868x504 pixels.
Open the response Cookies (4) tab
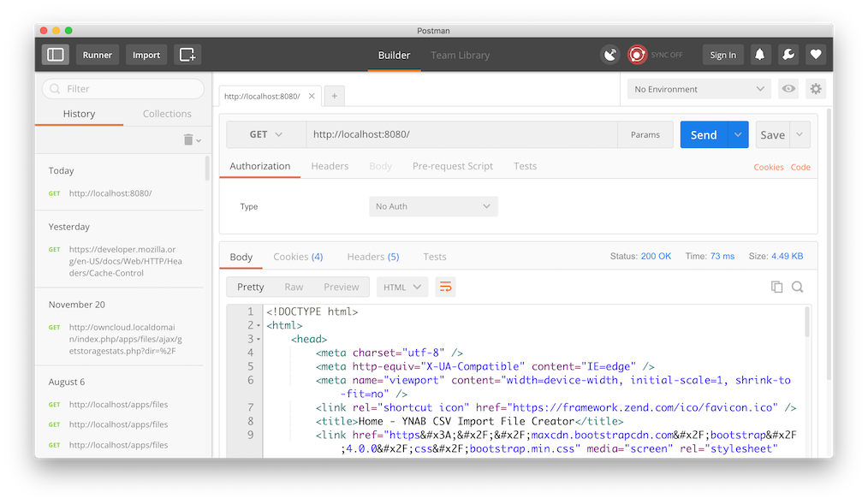click(299, 257)
